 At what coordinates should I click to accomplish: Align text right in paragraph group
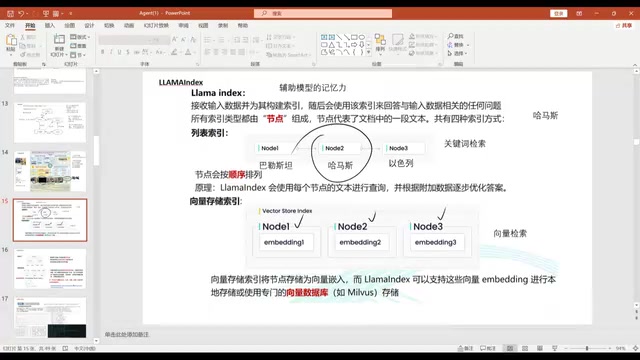click(224, 52)
